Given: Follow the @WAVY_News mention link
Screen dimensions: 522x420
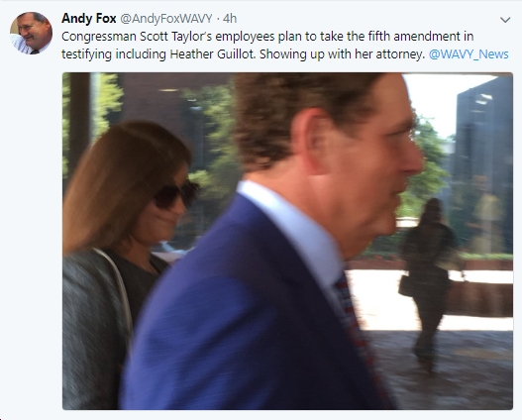Looking at the screenshot, I should pos(469,54).
